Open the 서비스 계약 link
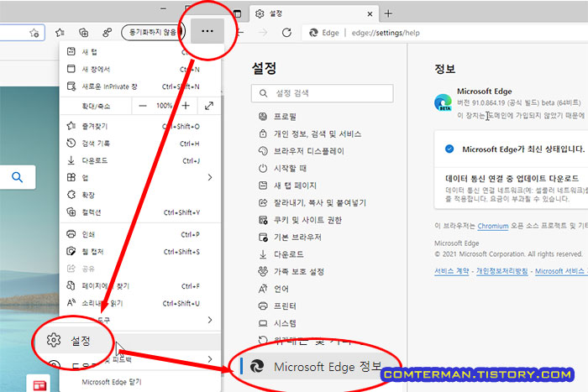The height and width of the screenshot is (392, 588). 452,271
